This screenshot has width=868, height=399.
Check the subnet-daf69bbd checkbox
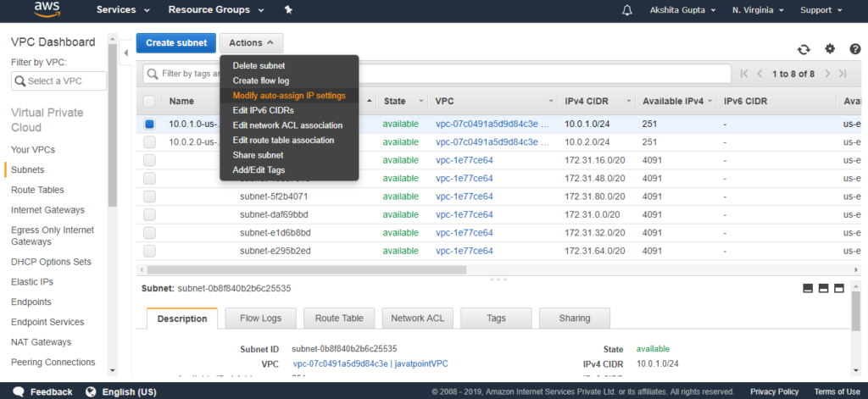[x=149, y=214]
